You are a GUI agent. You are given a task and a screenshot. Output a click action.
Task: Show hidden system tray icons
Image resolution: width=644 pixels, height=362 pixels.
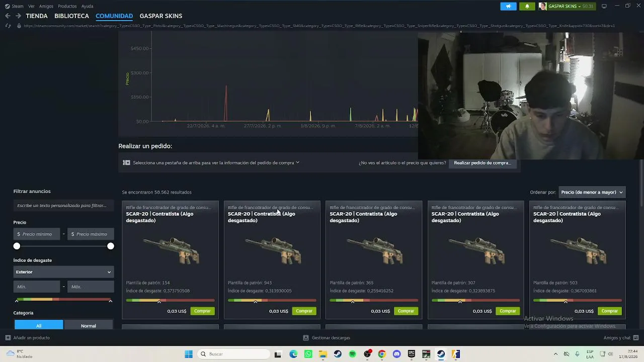555,354
